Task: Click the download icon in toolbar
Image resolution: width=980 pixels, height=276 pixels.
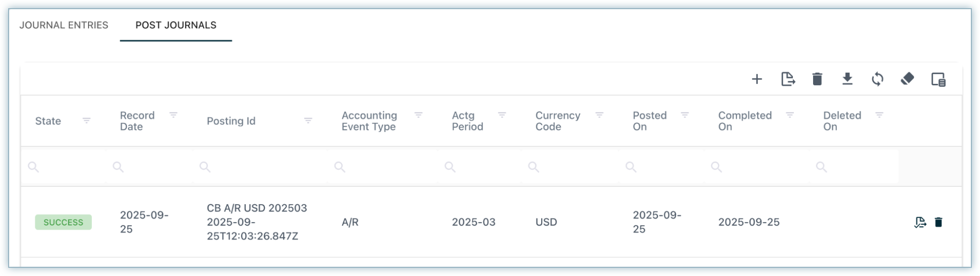Action: pos(847,79)
